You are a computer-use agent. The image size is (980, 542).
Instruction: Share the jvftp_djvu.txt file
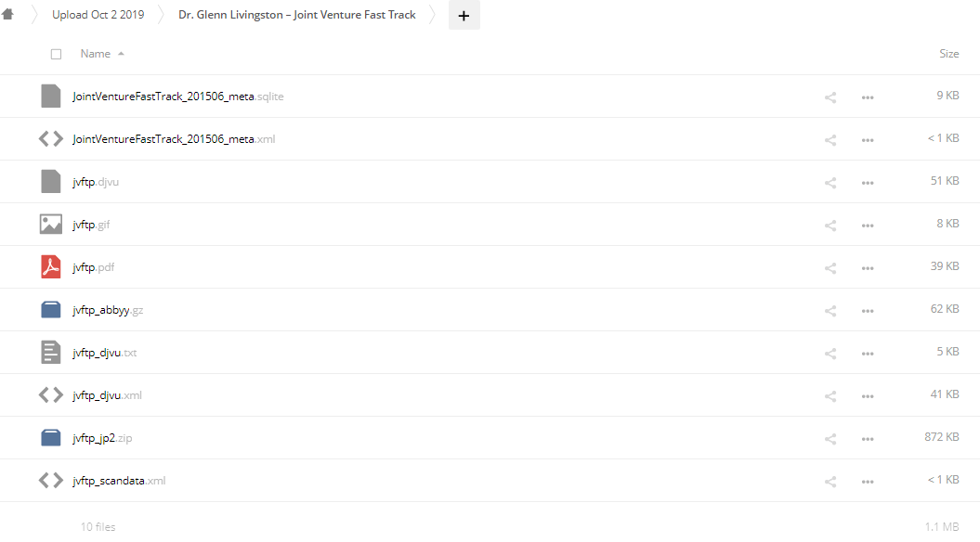tap(830, 354)
